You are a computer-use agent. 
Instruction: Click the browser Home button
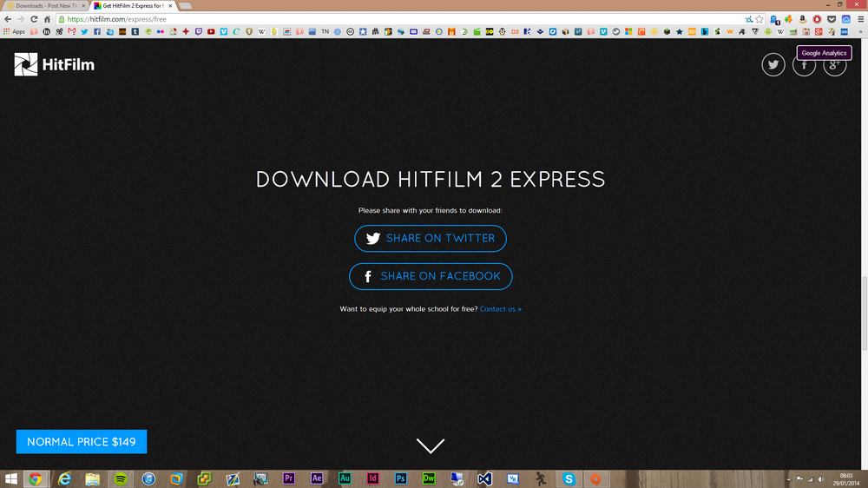(x=47, y=19)
